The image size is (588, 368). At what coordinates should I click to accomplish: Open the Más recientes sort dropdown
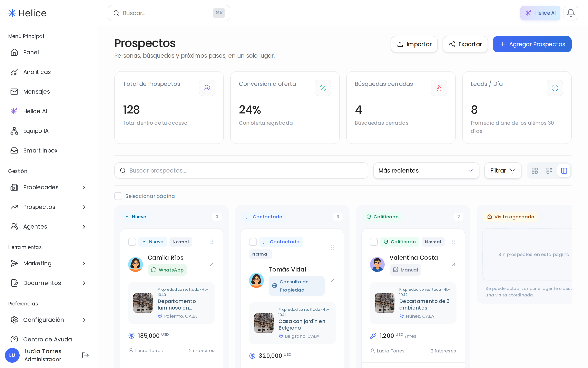426,171
